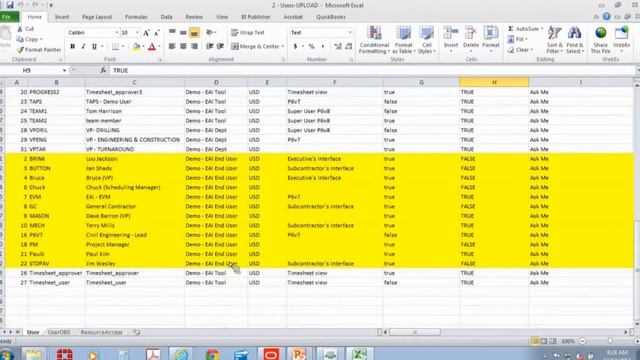This screenshot has height=360, width=640.
Task: Select column H header
Action: point(494,82)
